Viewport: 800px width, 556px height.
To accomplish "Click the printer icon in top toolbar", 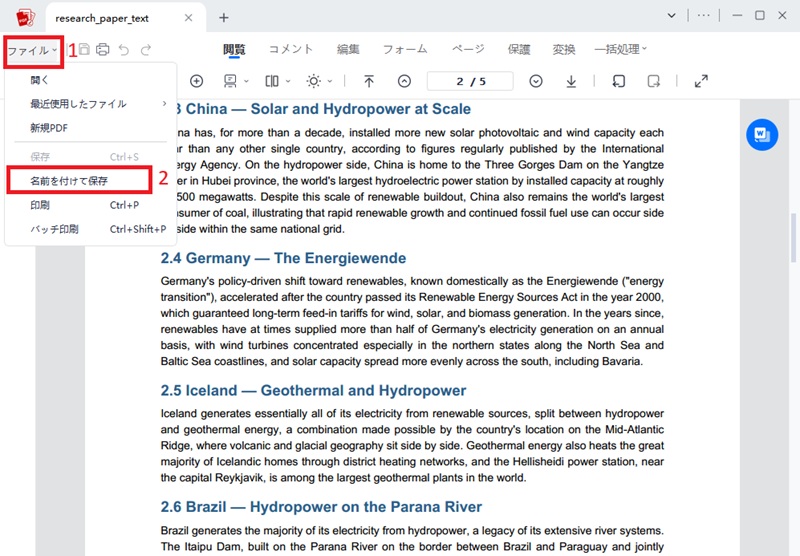I will tap(103, 49).
